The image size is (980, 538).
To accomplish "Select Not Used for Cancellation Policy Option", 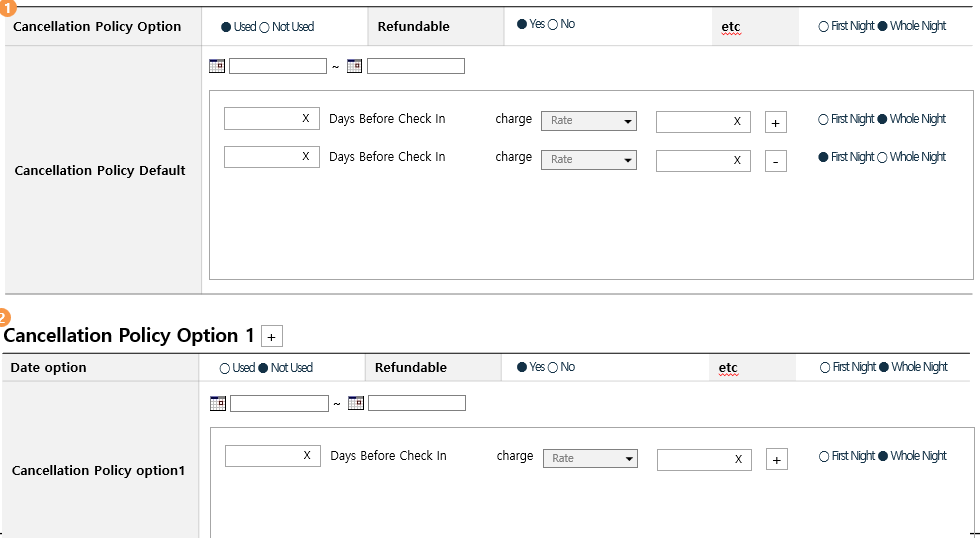I will 265,27.
